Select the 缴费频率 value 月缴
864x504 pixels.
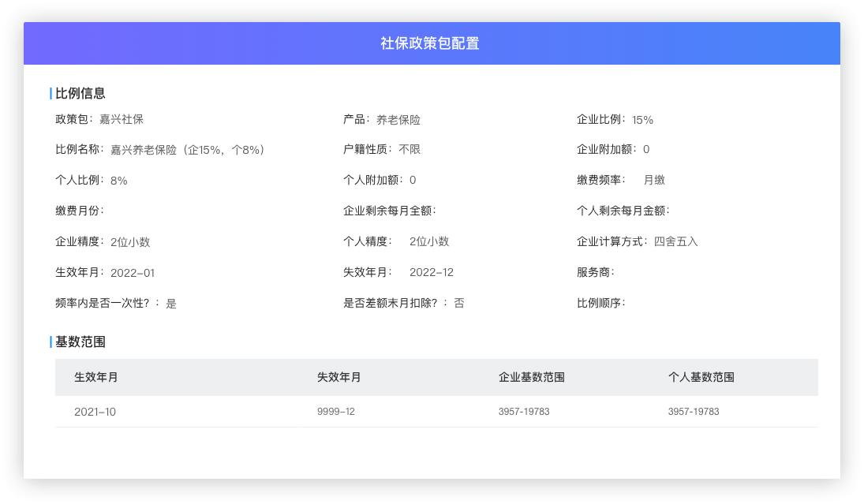tap(653, 180)
